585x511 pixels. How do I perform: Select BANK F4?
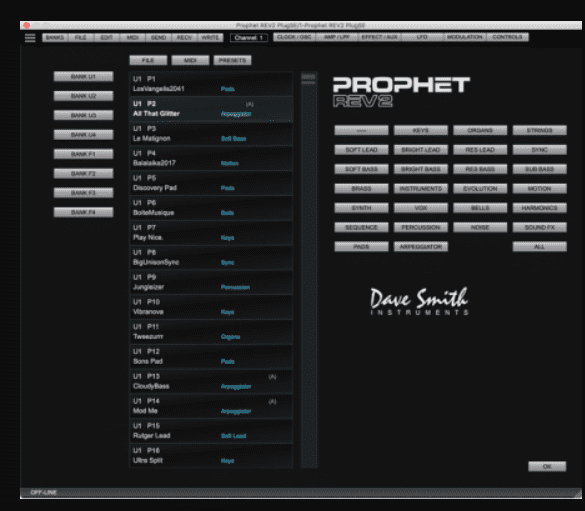(x=84, y=212)
